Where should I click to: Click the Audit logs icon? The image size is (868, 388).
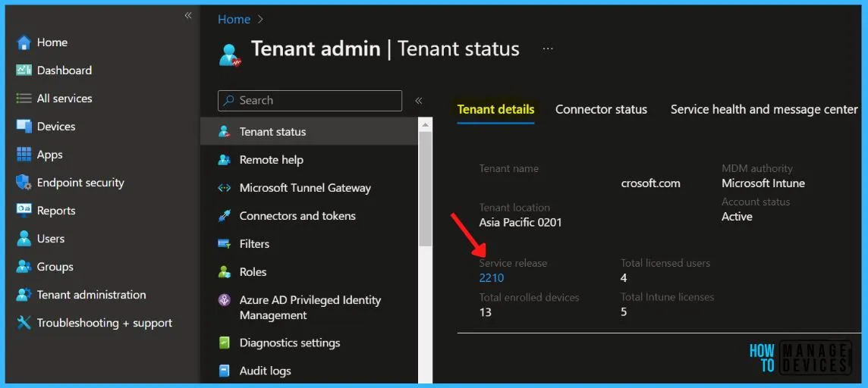(224, 371)
